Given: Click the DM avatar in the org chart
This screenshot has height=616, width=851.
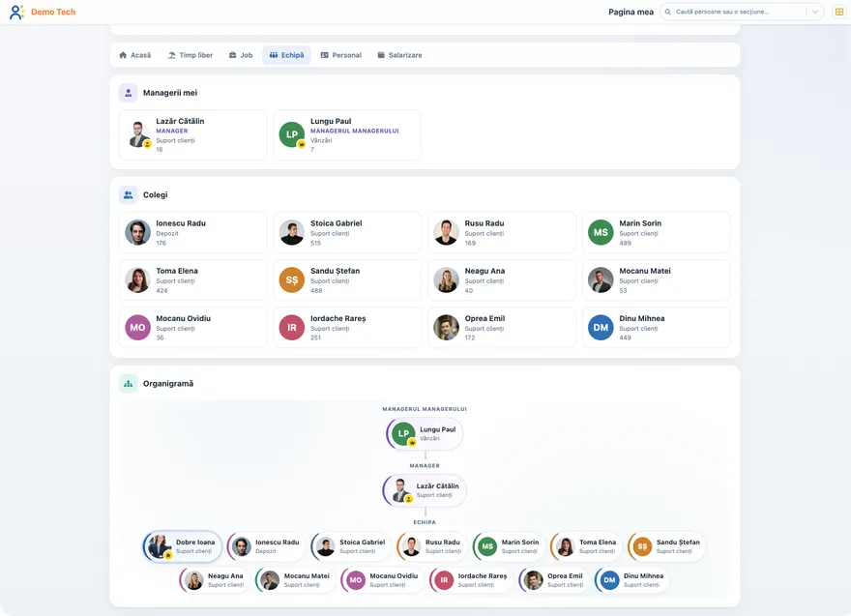Looking at the screenshot, I should pyautogui.click(x=609, y=580).
